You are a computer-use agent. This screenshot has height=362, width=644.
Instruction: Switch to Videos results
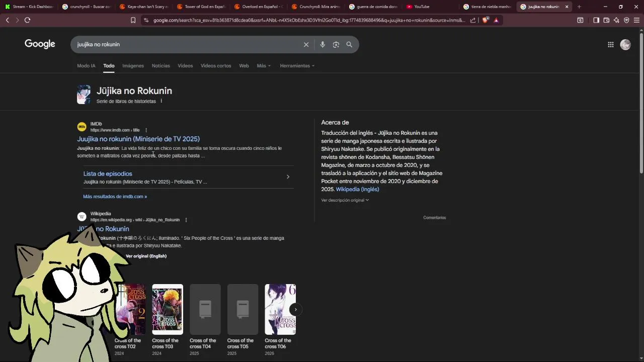(x=185, y=66)
